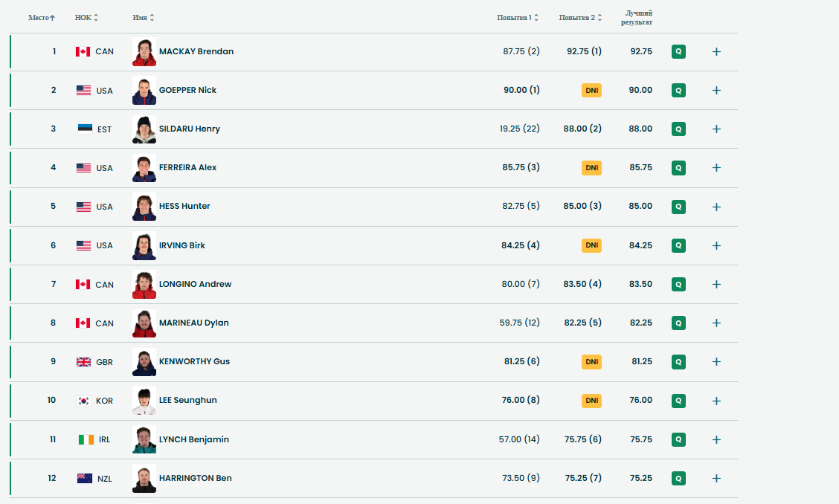Click plus icon for HARRINGTON Ben row
839x504 pixels.
click(716, 479)
